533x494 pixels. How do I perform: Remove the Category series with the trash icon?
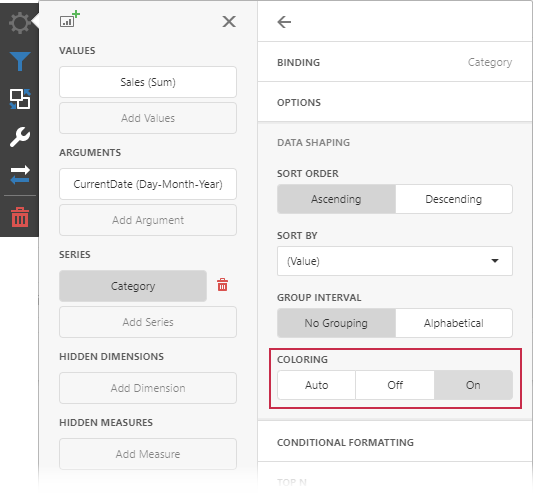point(223,285)
